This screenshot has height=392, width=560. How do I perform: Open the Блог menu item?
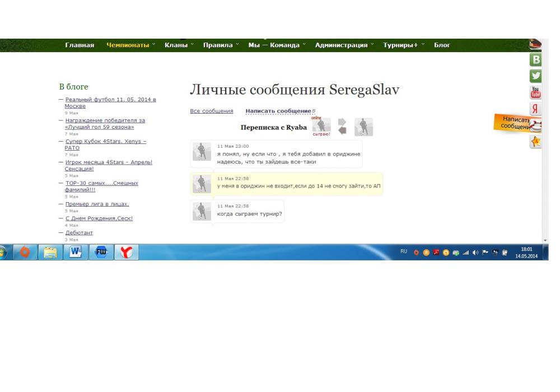tap(442, 45)
